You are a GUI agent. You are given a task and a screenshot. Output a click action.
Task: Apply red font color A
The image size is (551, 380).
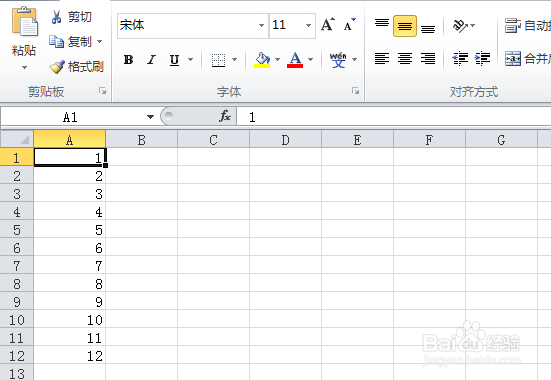click(295, 60)
